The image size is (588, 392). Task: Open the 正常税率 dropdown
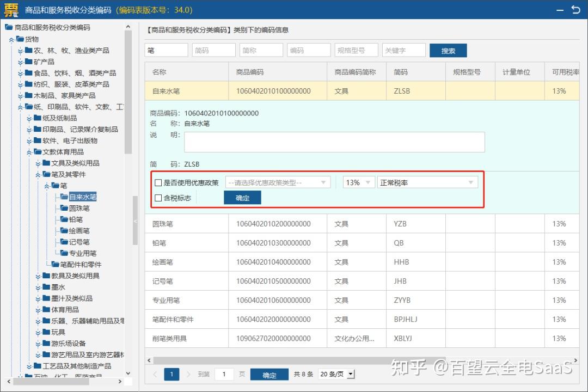tap(427, 182)
